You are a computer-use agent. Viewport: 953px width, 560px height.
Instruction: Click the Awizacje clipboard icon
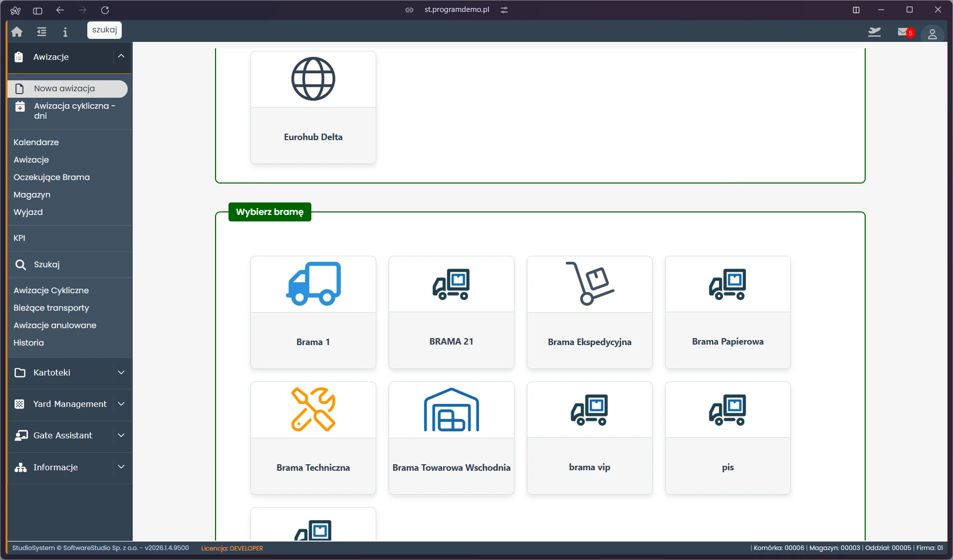[19, 57]
